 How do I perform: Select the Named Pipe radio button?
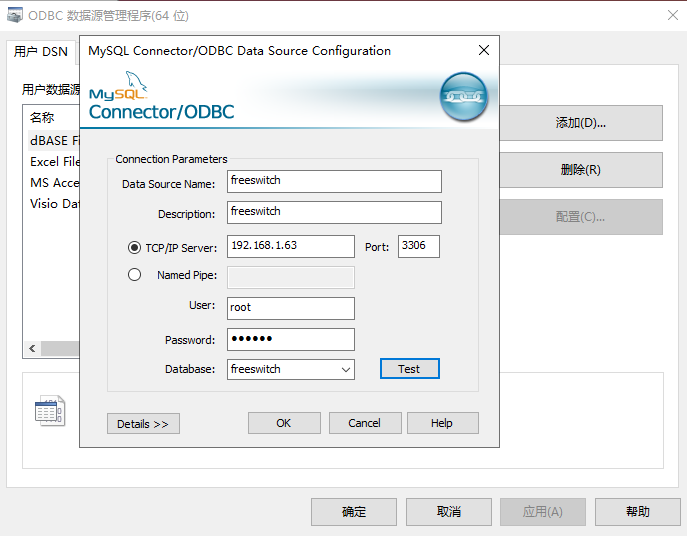[134, 275]
